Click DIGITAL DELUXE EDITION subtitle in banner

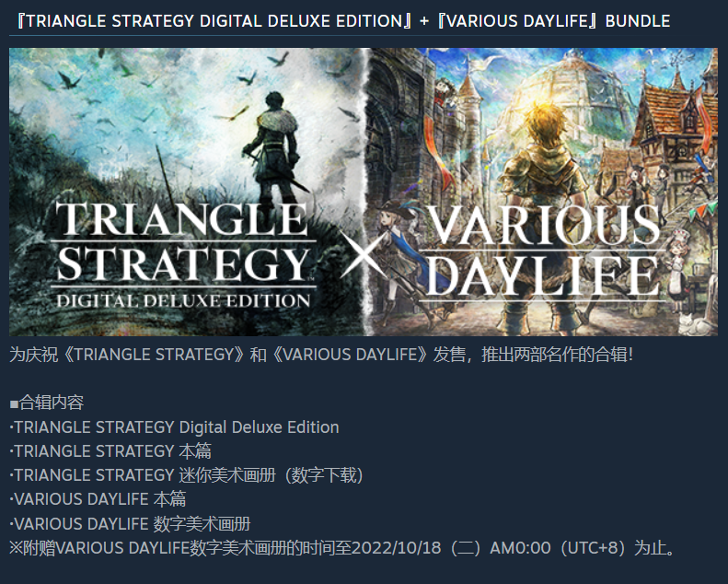[x=183, y=300]
